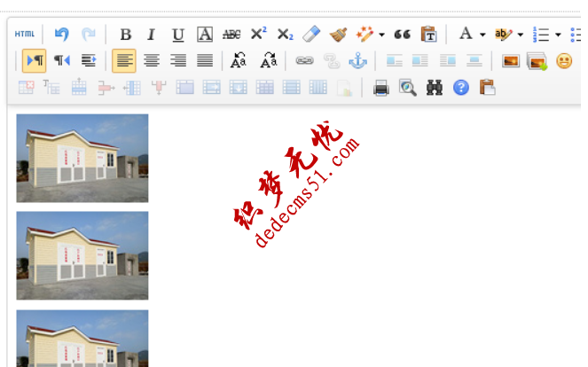Insert a blockquote
The width and height of the screenshot is (588, 367).
[x=403, y=35]
